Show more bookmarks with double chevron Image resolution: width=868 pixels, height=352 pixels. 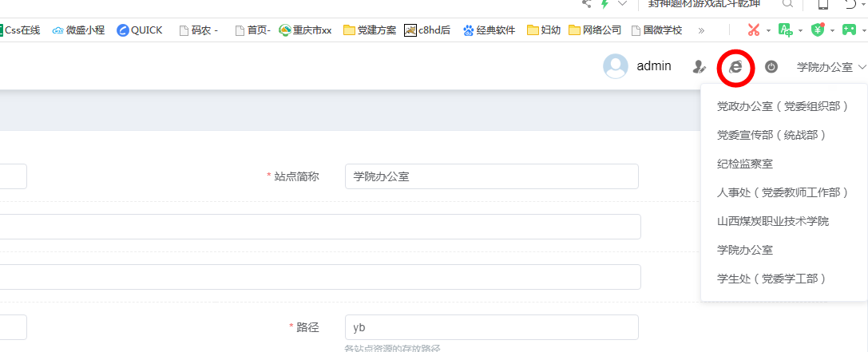pyautogui.click(x=701, y=30)
